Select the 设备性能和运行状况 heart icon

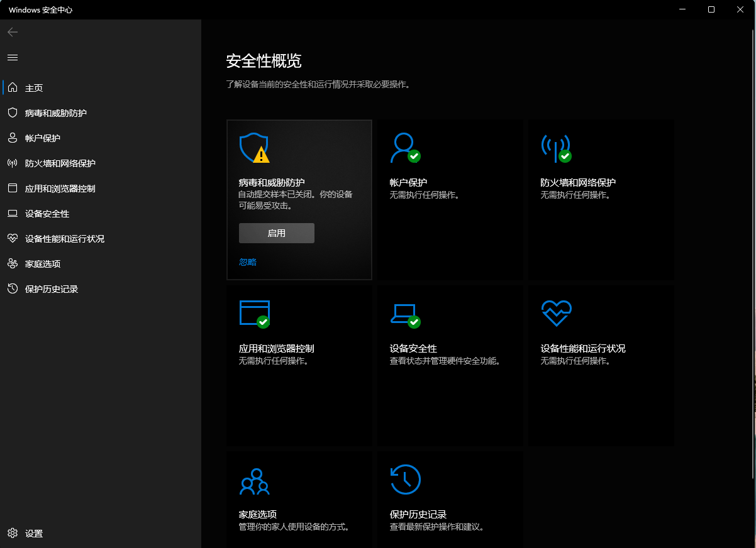click(x=556, y=314)
